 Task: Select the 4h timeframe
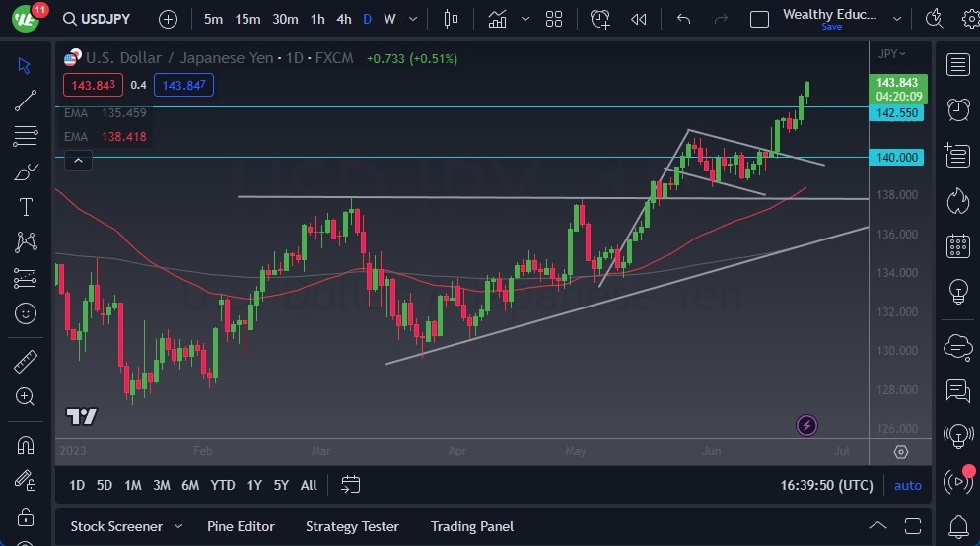tap(343, 19)
